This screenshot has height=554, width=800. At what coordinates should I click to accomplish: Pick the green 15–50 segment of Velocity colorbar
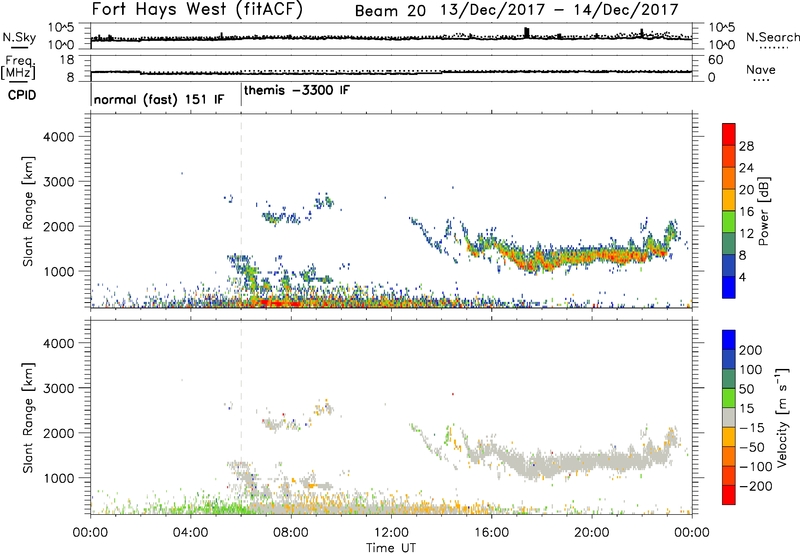729,398
